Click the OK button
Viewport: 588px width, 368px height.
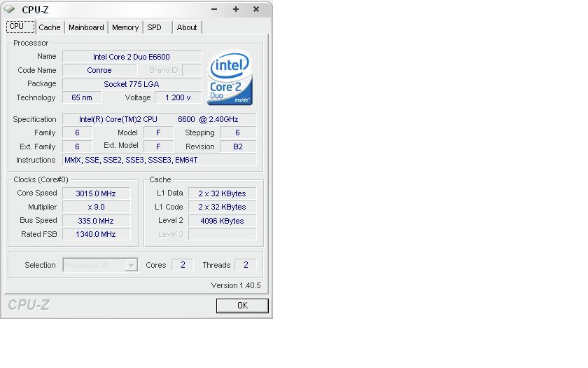tap(242, 306)
